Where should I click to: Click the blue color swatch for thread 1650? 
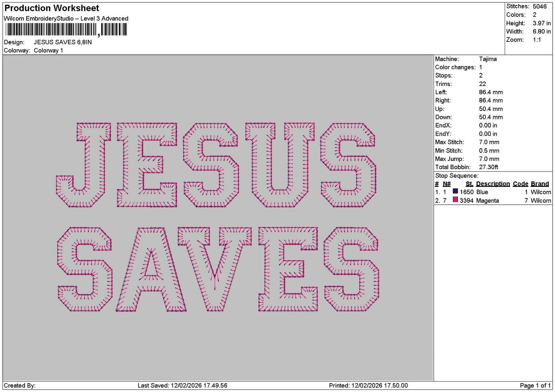coord(455,191)
